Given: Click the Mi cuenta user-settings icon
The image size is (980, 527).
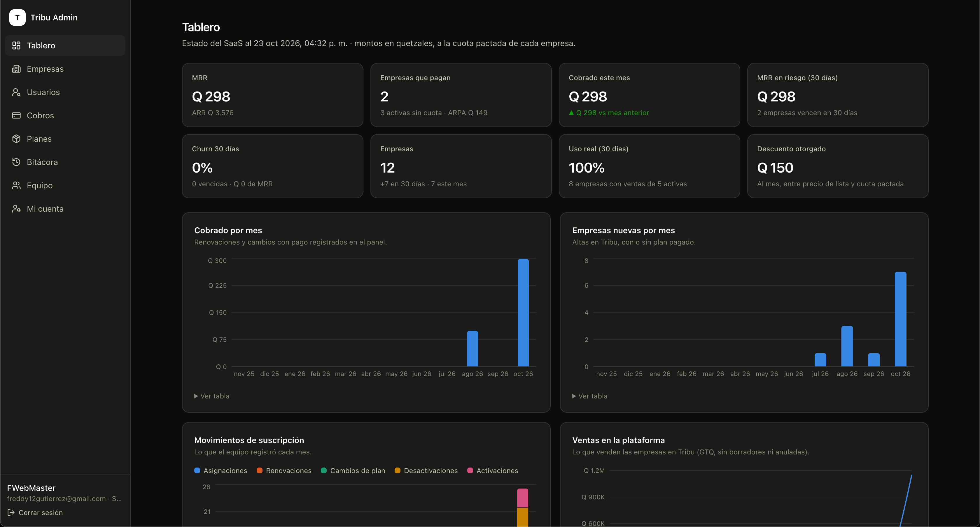Looking at the screenshot, I should coord(16,209).
